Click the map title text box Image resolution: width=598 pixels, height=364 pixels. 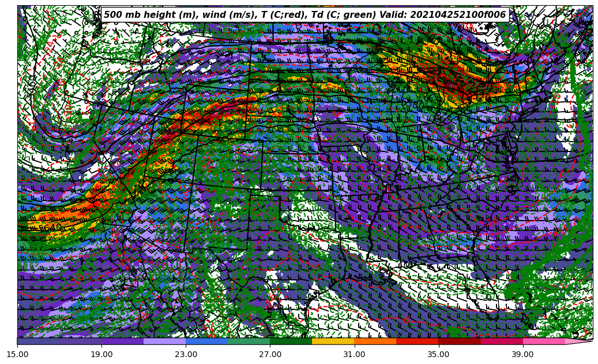pyautogui.click(x=305, y=15)
